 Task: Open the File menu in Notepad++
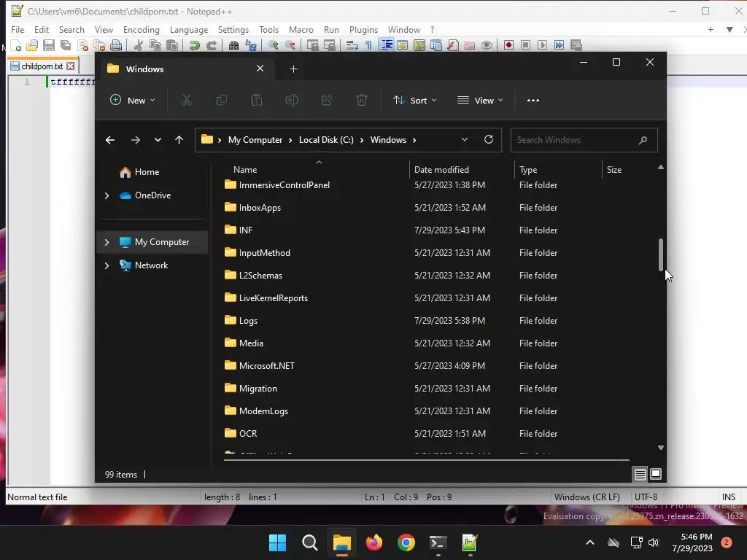[18, 29]
